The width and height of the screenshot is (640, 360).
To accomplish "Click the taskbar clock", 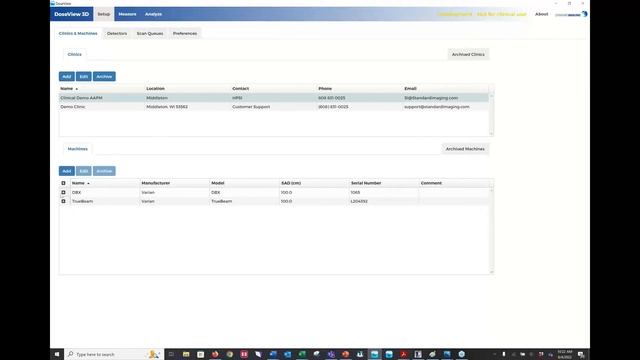I will (x=565, y=354).
